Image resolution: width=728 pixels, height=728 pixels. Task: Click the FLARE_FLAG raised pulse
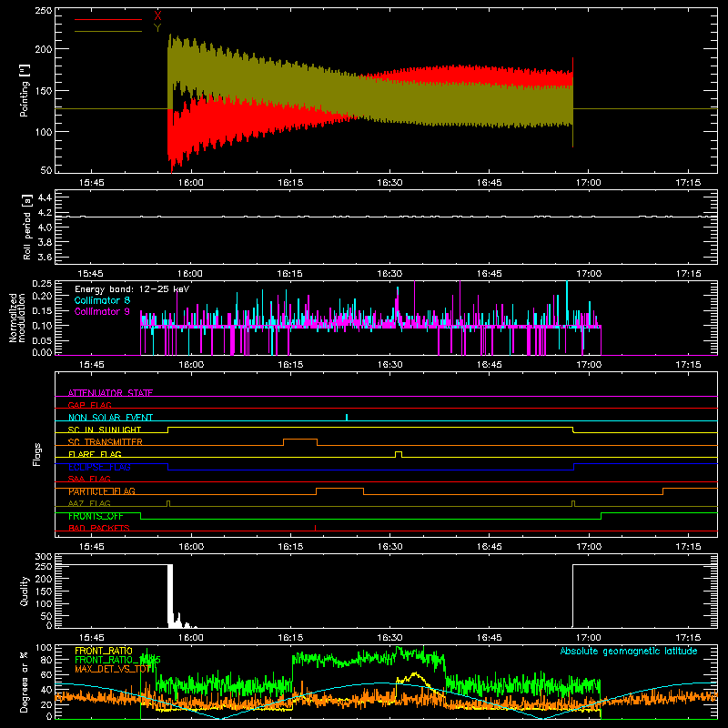(x=399, y=454)
